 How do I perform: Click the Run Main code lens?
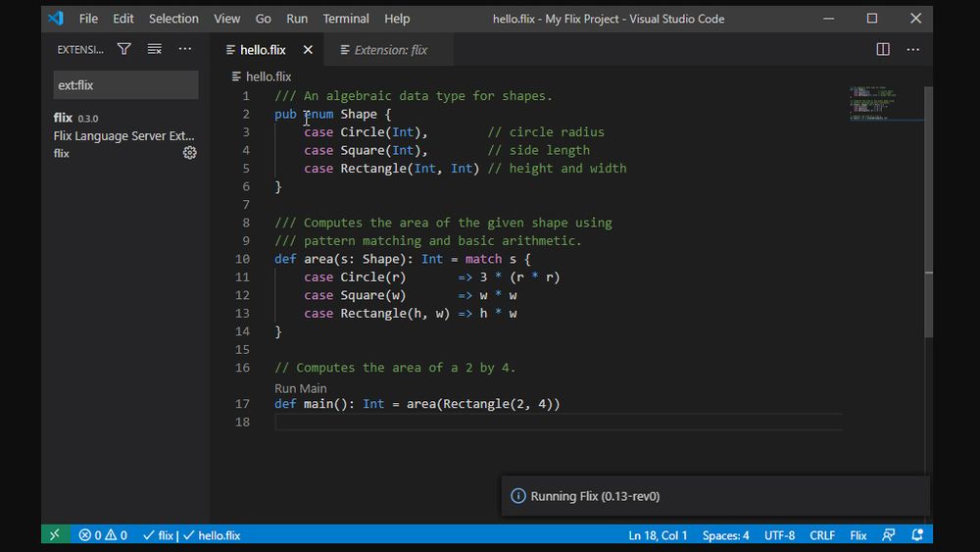click(x=300, y=388)
